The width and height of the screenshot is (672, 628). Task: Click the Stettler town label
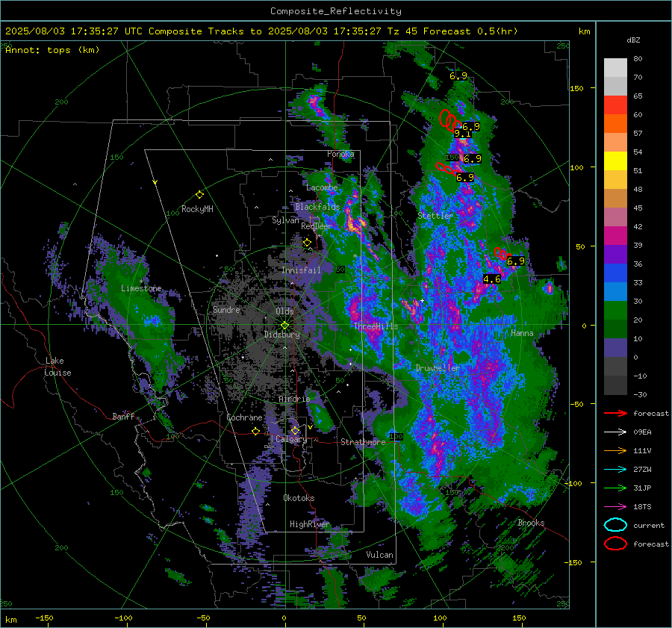coord(435,216)
